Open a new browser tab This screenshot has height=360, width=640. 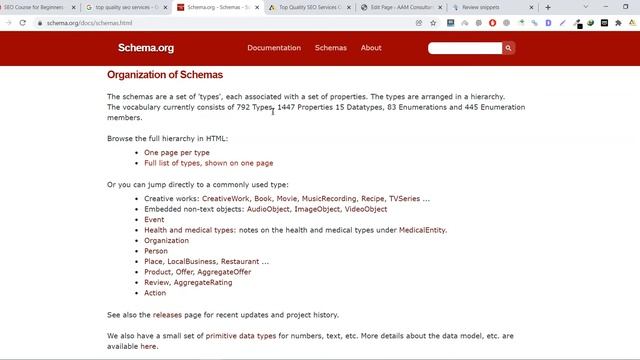click(x=548, y=7)
